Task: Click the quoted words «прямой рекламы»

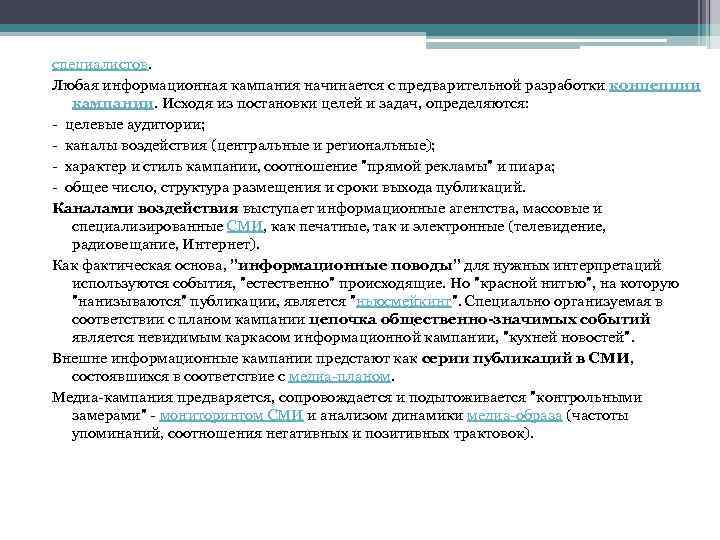Action: (x=428, y=167)
